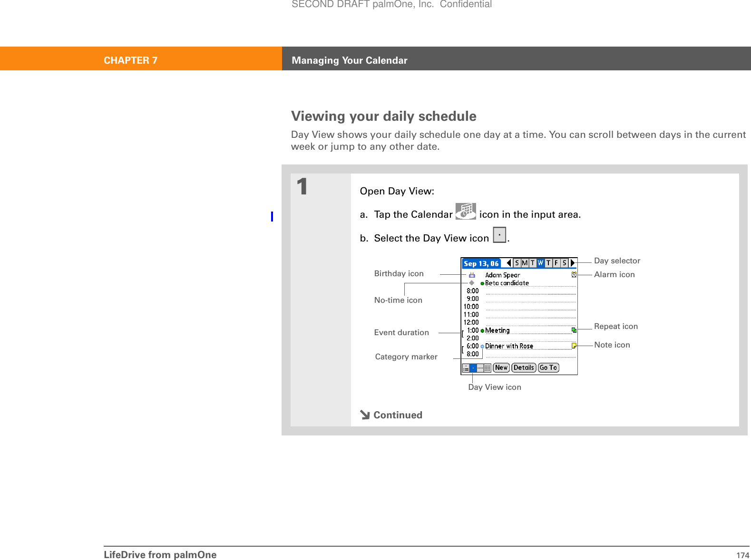Tap the birthday cake icon beside Adam Spear

tap(472, 275)
